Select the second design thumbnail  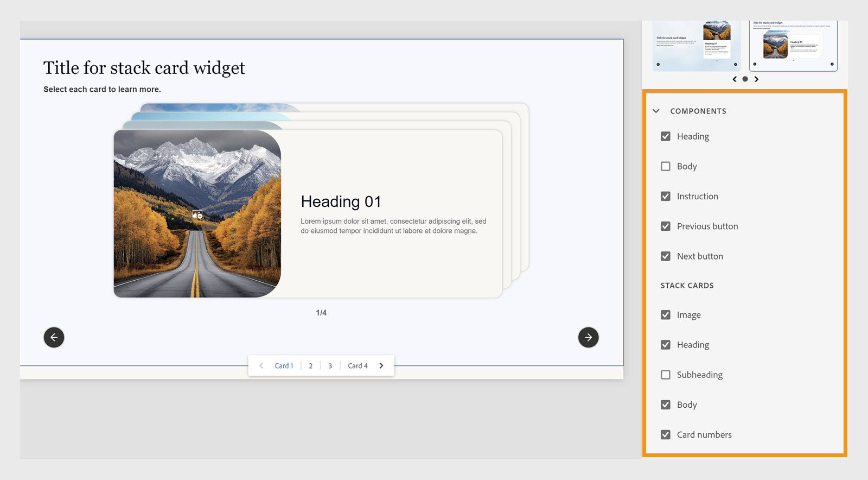click(x=793, y=46)
